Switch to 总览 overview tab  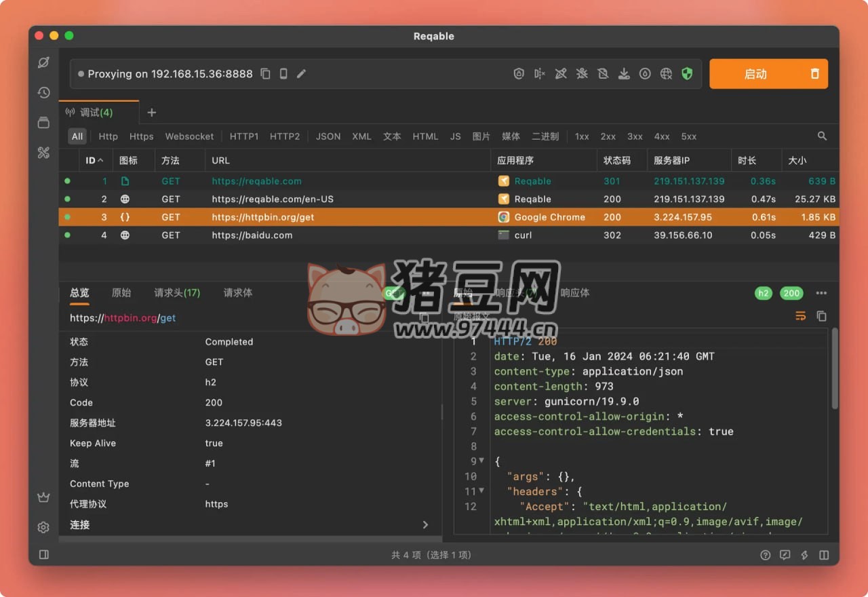click(79, 292)
